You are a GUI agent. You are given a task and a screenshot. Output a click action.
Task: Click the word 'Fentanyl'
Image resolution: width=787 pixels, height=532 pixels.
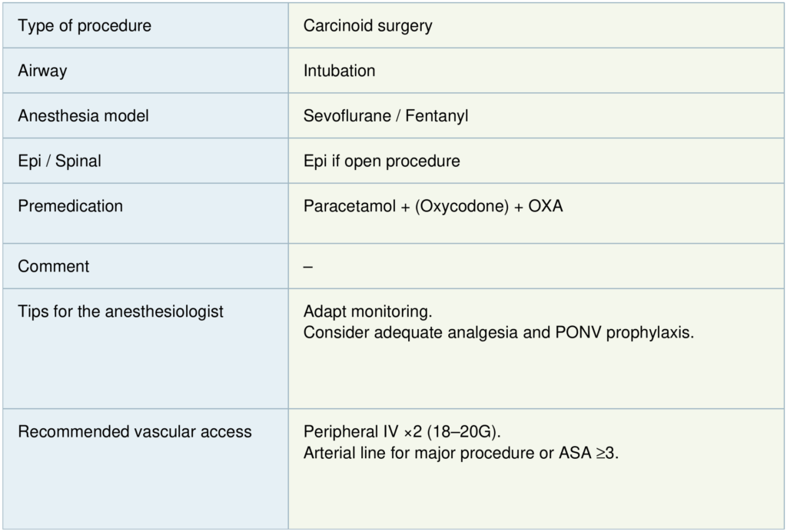click(437, 116)
